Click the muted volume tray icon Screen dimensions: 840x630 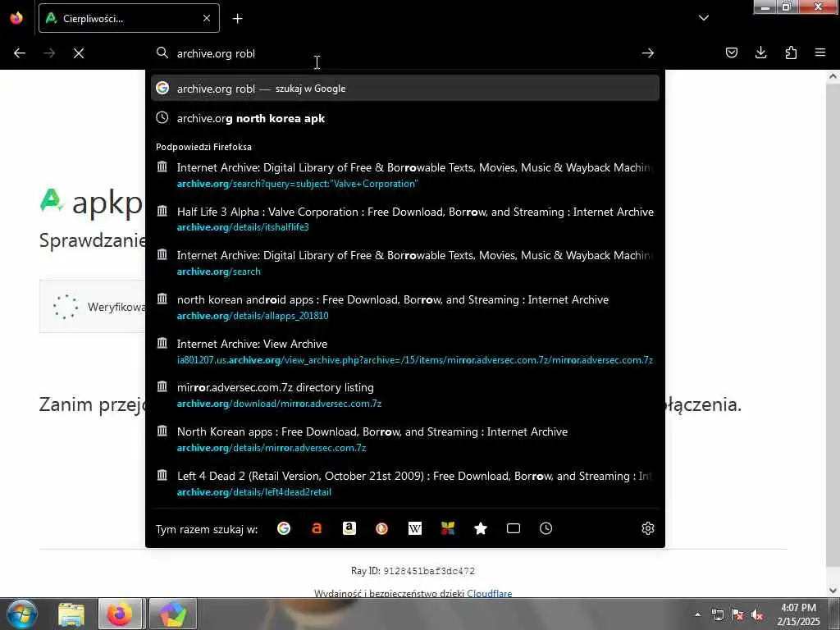[757, 615]
